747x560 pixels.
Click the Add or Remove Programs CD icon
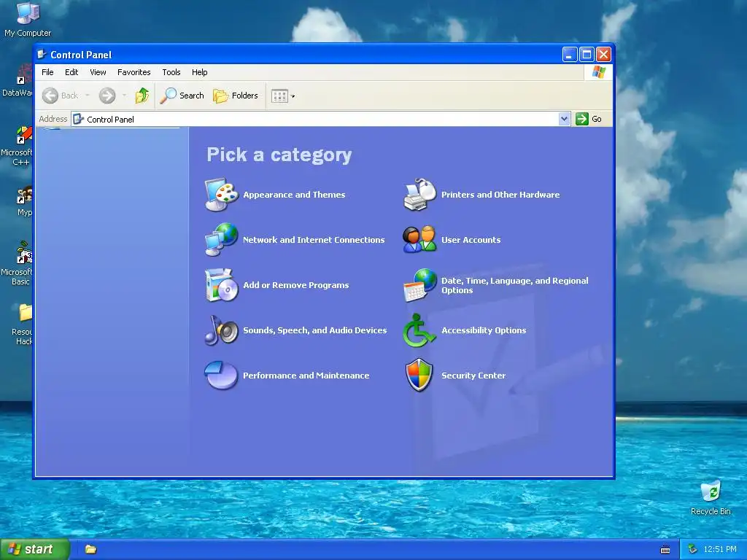click(x=222, y=285)
